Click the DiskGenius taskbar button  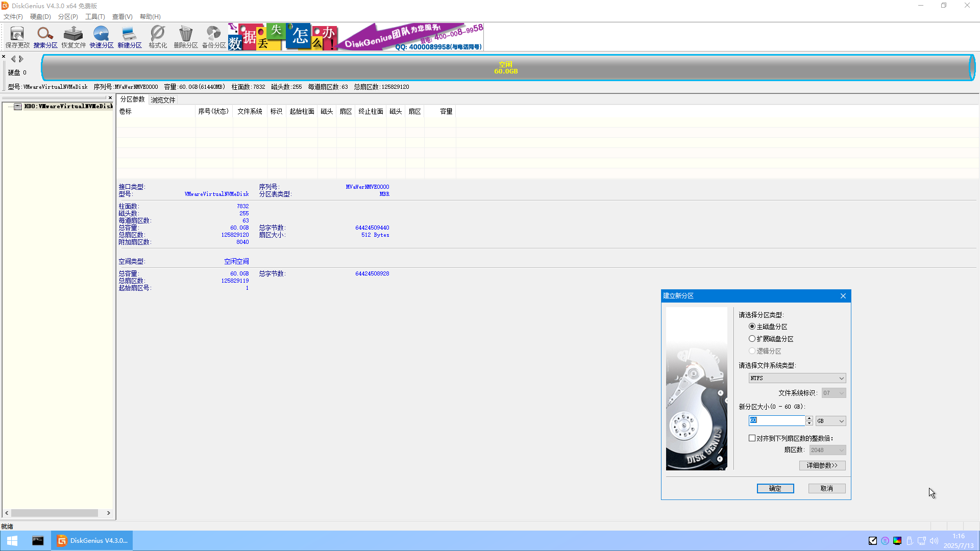[x=92, y=541]
